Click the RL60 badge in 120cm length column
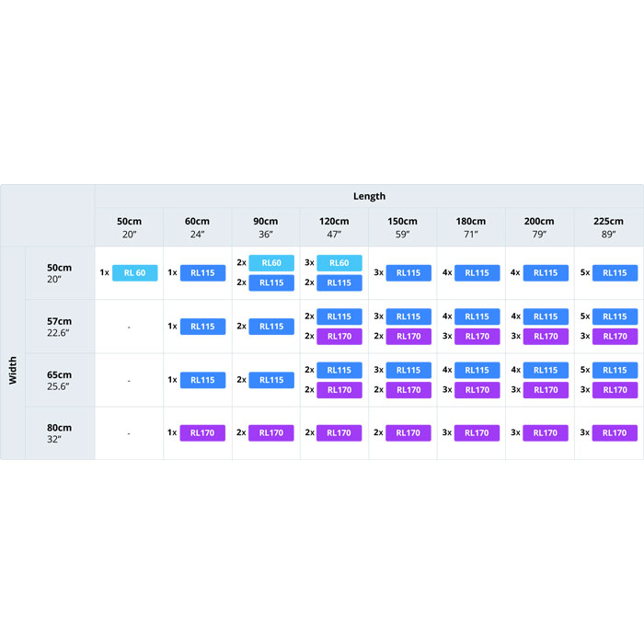644x644 pixels. [339, 262]
